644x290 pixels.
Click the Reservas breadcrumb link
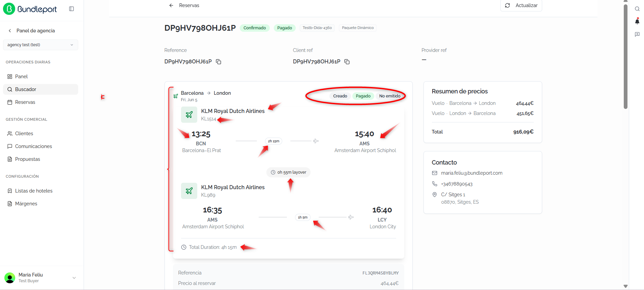[189, 5]
